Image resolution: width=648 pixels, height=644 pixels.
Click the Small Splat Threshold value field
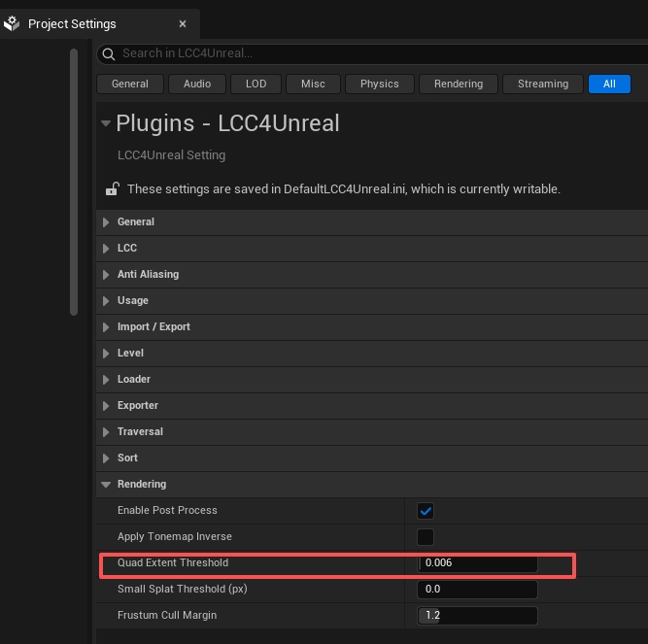point(477,589)
